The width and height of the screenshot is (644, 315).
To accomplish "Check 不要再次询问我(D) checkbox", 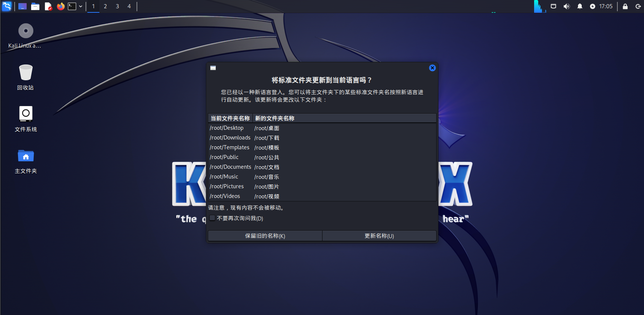I will [x=212, y=218].
